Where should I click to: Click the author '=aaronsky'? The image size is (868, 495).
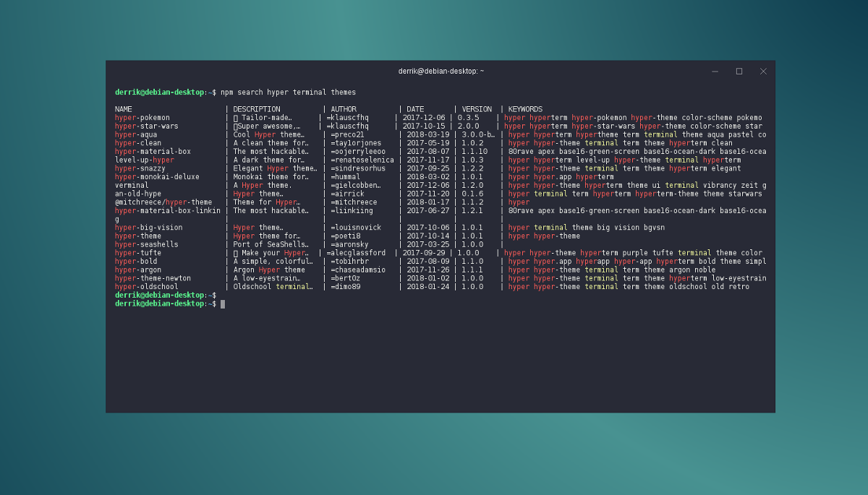click(349, 244)
